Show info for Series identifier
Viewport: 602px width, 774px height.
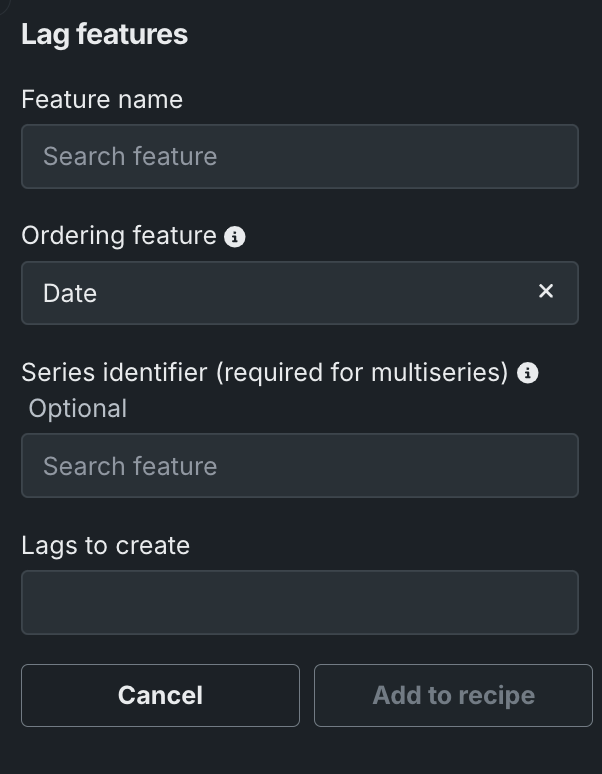528,373
